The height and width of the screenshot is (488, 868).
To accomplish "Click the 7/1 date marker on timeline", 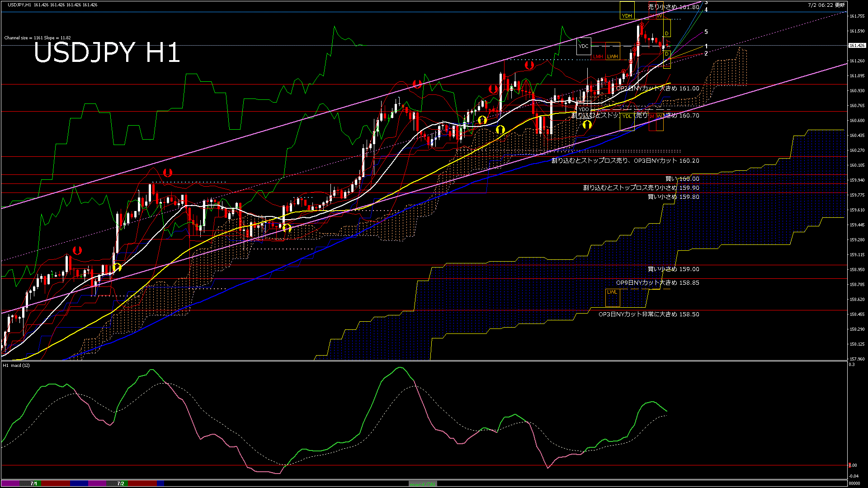I will (34, 483).
